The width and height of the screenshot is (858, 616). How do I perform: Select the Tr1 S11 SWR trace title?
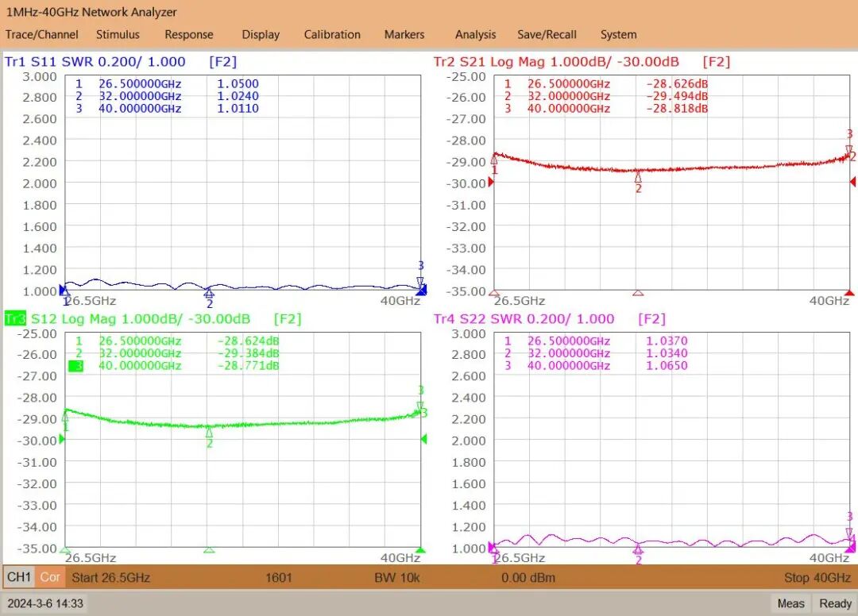(x=95, y=62)
